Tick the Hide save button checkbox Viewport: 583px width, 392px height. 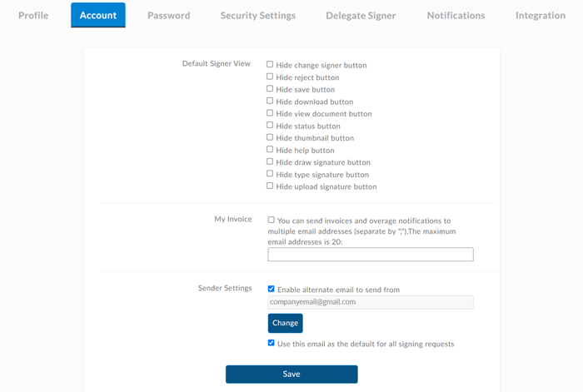tap(270, 88)
